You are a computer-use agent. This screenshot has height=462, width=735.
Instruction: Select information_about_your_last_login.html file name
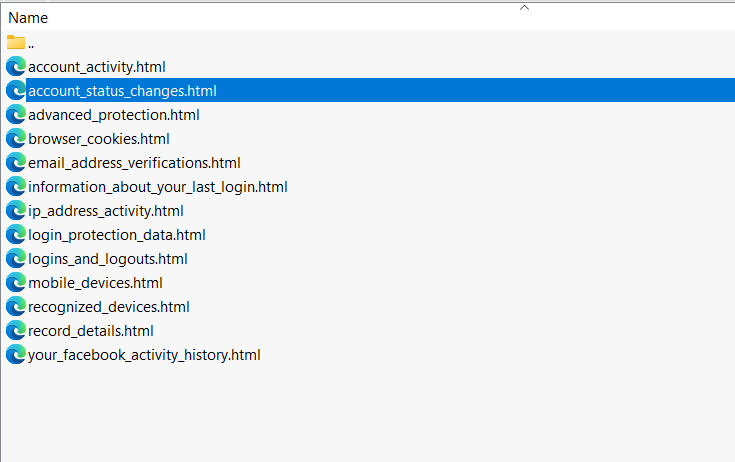coord(158,187)
